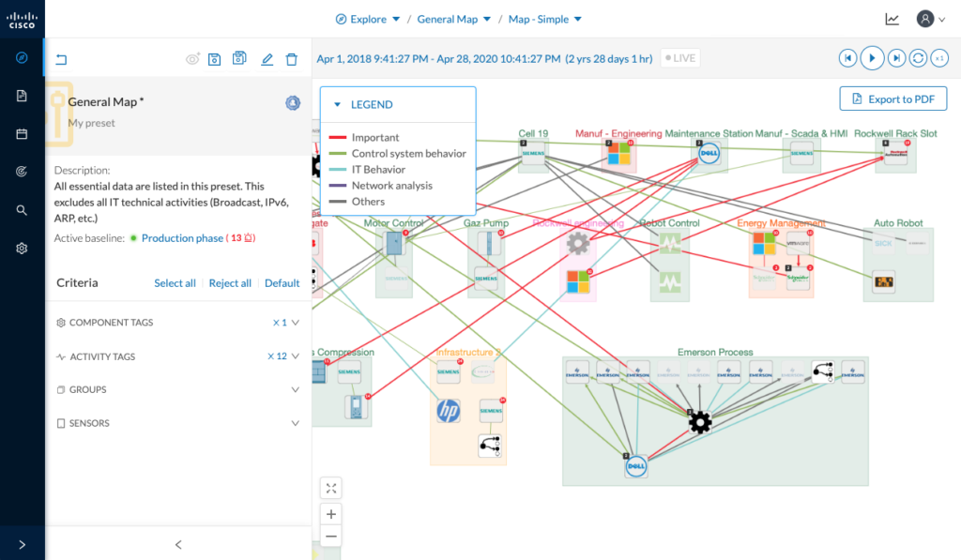The image size is (961, 560).
Task: Open the Map - Simple view dropdown
Action: [x=544, y=19]
